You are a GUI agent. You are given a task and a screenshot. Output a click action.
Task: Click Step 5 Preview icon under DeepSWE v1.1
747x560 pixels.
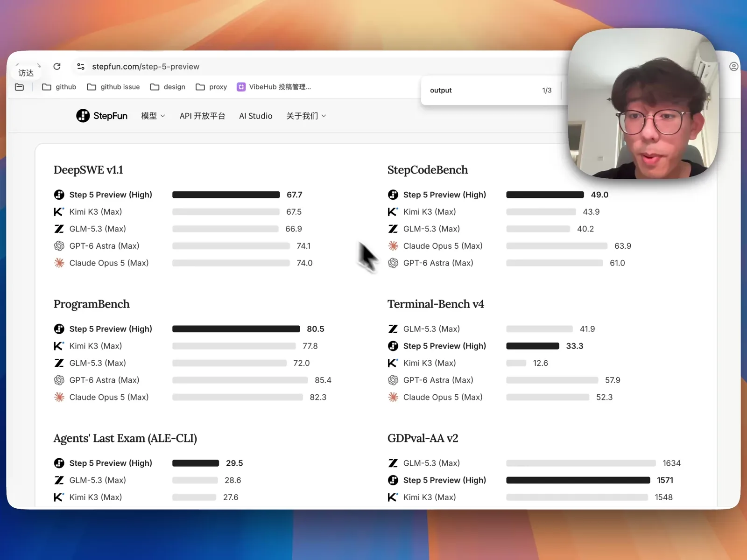tap(59, 195)
